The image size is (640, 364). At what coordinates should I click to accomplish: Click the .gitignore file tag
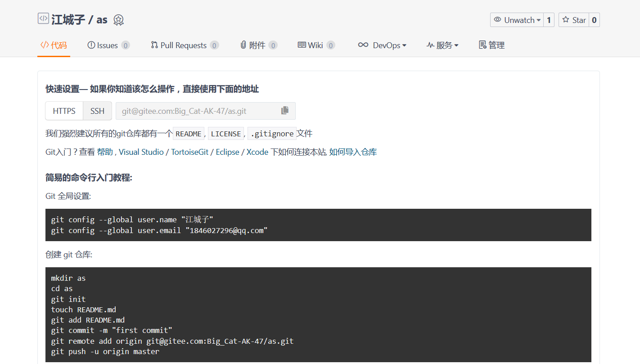[272, 134]
